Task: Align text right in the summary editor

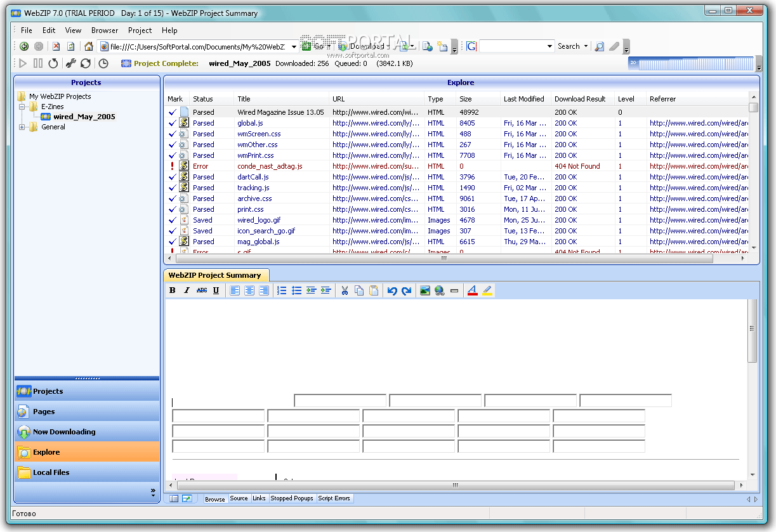Action: point(264,290)
